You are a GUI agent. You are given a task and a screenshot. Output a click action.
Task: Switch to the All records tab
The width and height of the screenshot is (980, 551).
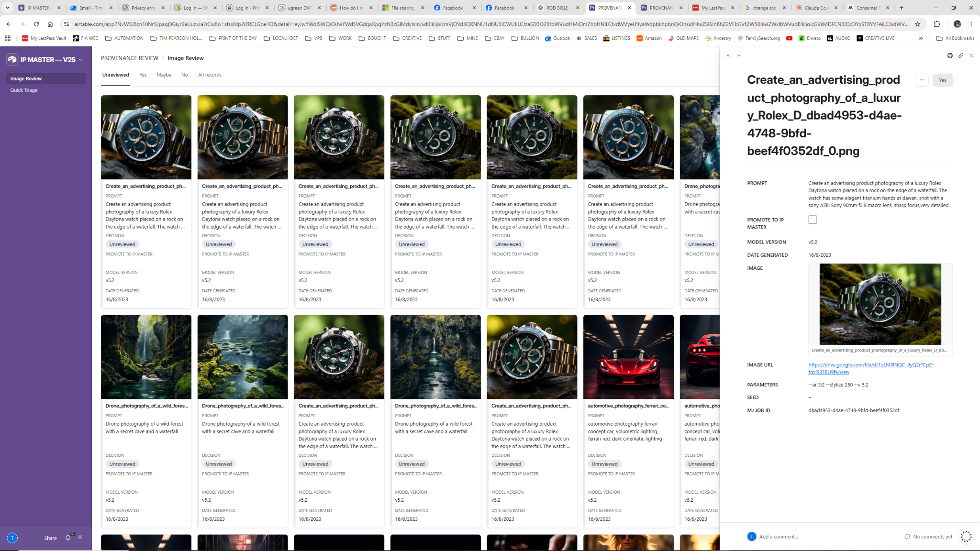click(210, 75)
